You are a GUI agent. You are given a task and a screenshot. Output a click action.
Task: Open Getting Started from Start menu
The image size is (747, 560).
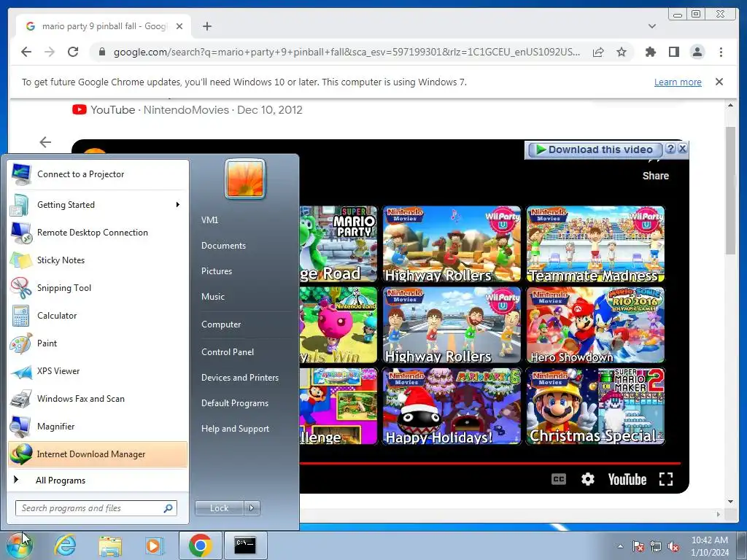tap(98, 205)
